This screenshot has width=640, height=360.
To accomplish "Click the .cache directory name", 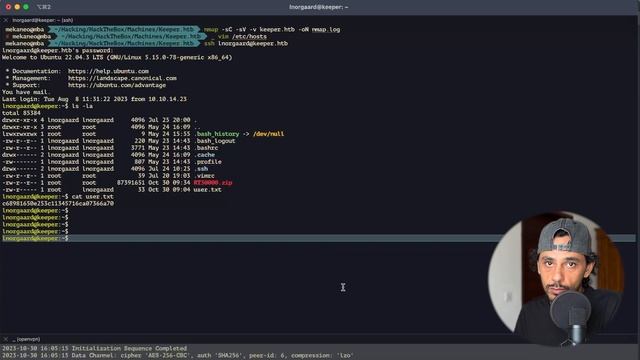I will pyautogui.click(x=204, y=155).
